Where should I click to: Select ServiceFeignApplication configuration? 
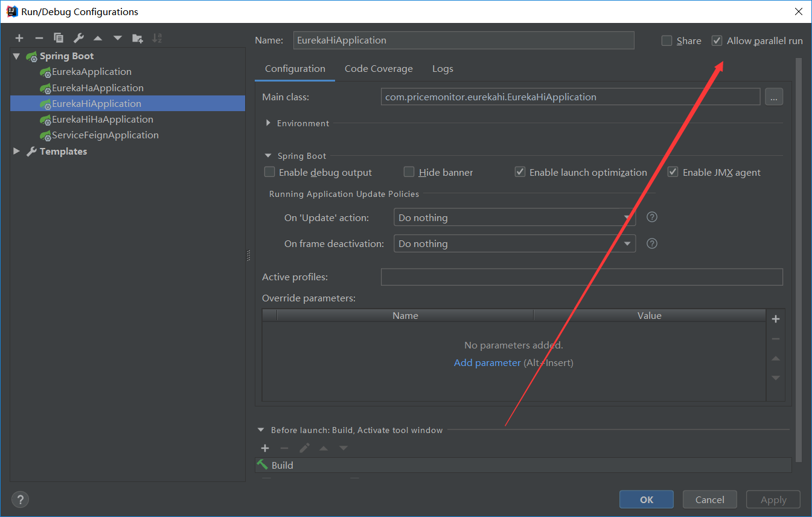105,135
